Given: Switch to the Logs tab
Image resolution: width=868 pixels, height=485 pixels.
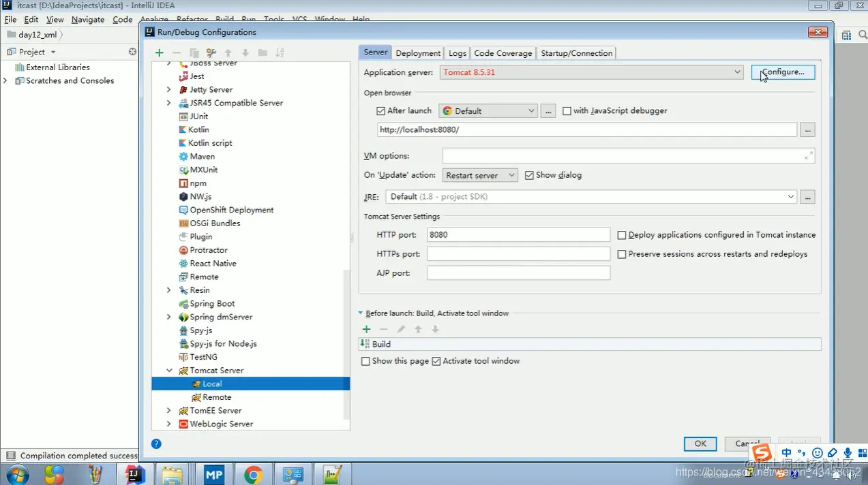Looking at the screenshot, I should point(458,53).
